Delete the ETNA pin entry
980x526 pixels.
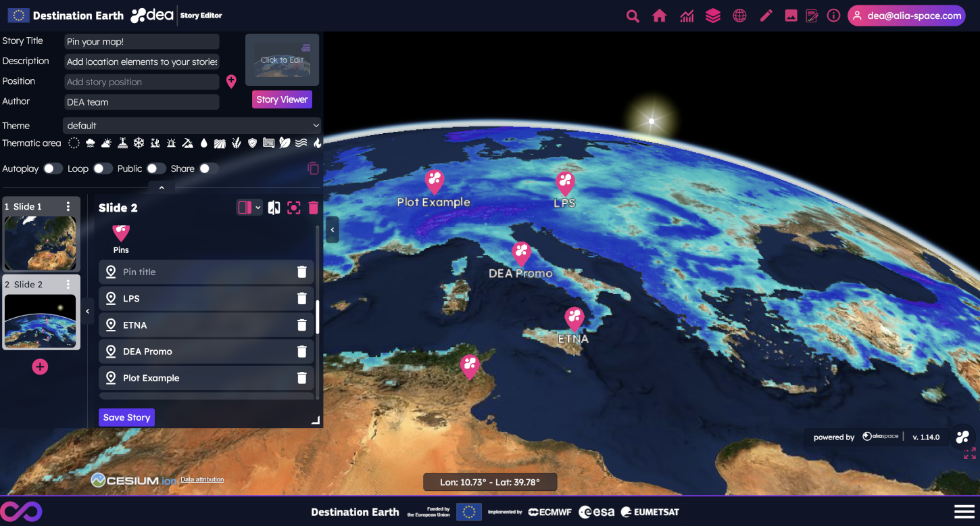(x=302, y=325)
